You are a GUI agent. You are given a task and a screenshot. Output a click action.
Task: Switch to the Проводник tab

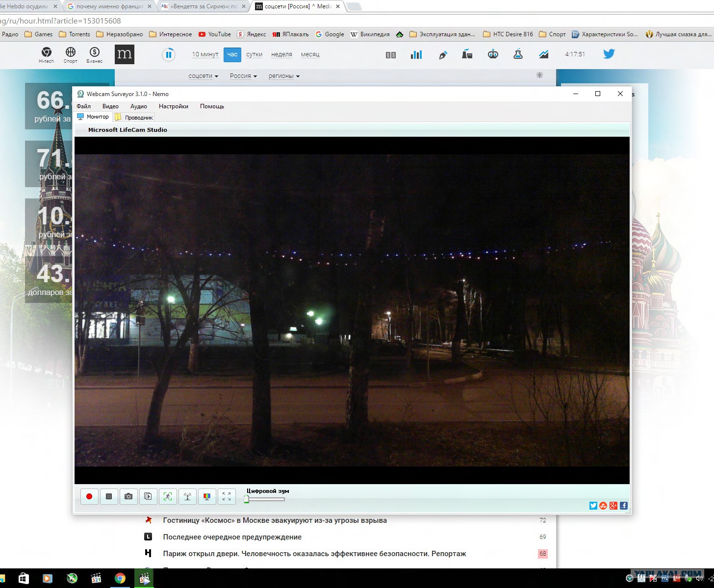134,117
